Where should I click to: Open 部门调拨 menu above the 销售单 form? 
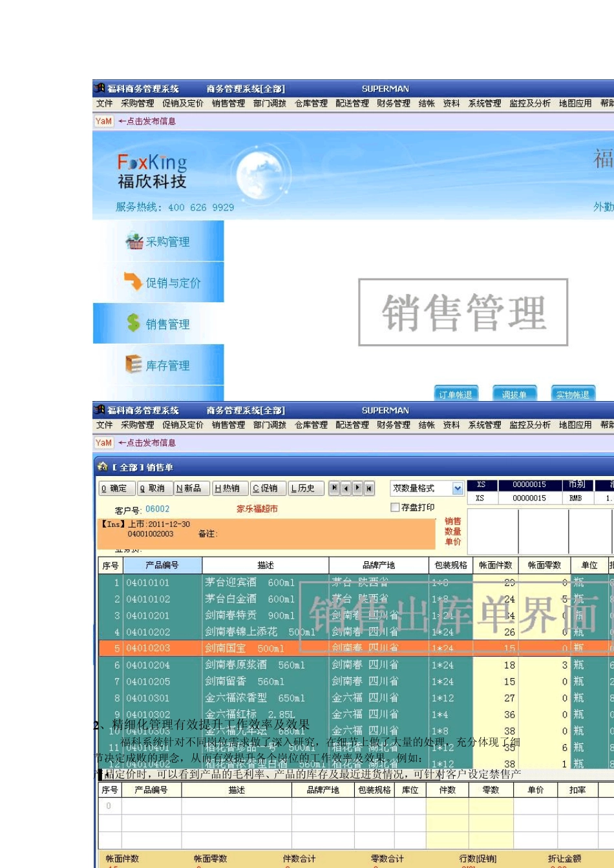click(270, 425)
